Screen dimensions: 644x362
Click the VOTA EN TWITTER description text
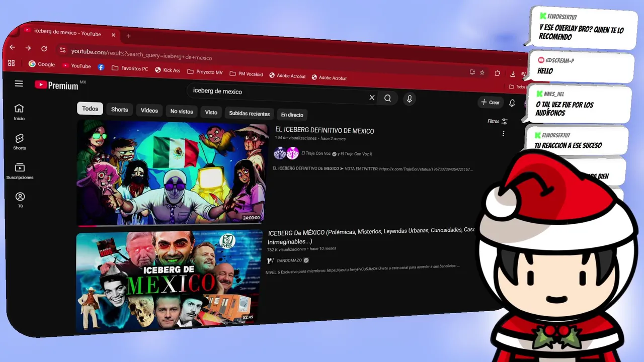(x=372, y=169)
